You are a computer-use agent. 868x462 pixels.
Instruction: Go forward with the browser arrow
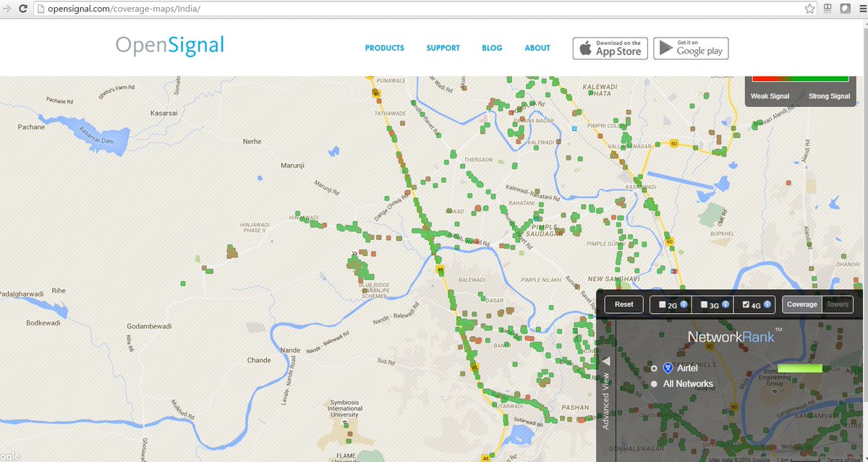(x=7, y=9)
